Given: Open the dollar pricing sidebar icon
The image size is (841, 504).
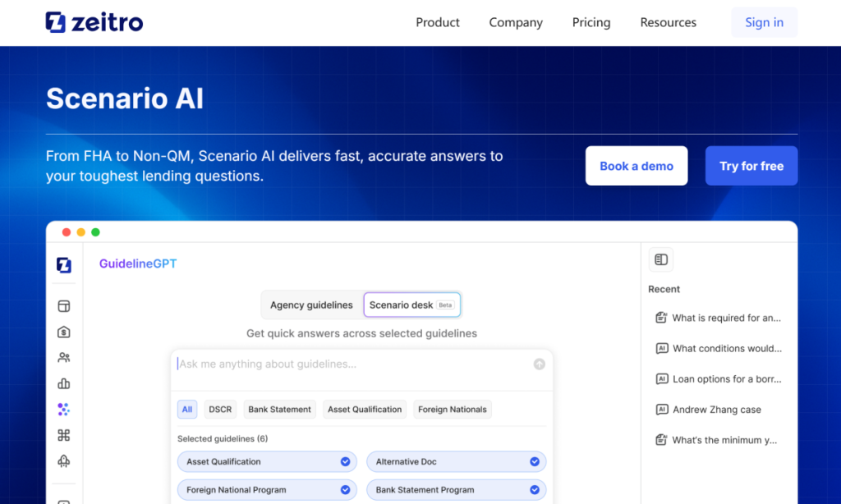Looking at the screenshot, I should click(64, 332).
